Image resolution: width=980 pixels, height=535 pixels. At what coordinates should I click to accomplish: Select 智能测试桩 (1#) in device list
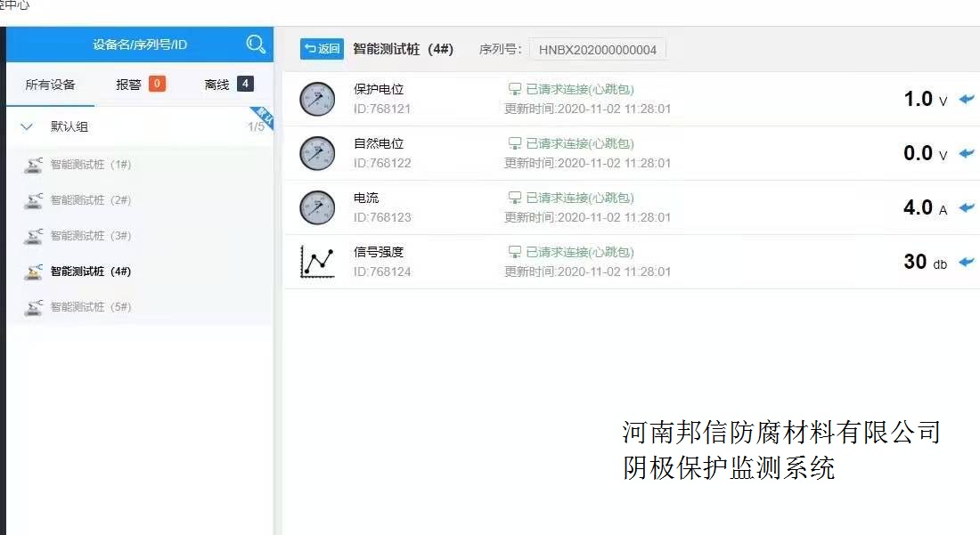[x=90, y=165]
